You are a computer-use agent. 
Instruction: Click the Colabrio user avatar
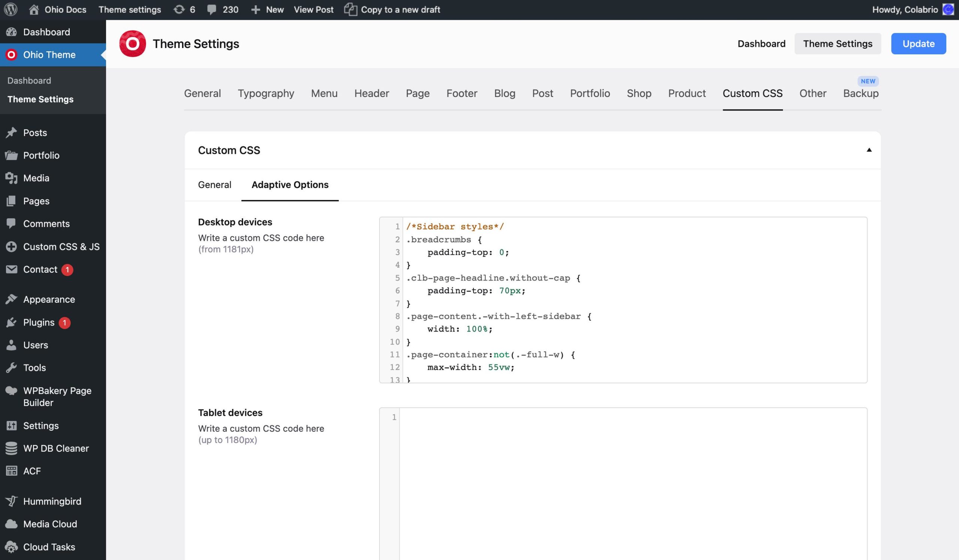(948, 9)
